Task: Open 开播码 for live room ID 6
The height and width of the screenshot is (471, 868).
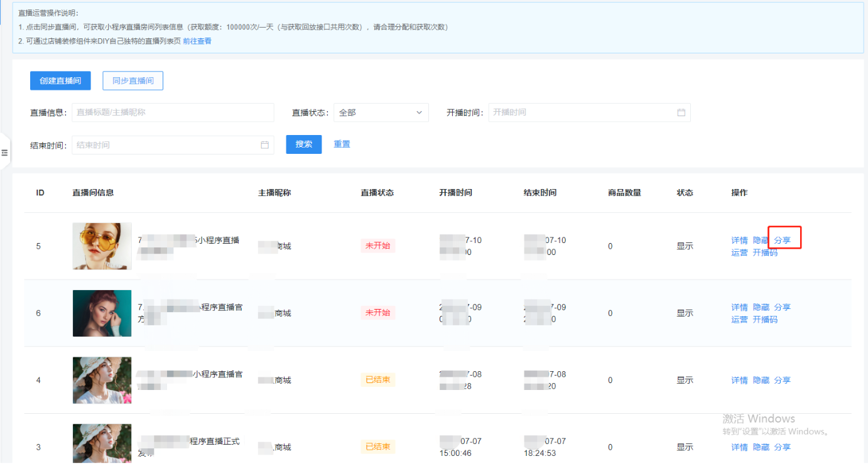Action: click(x=765, y=320)
